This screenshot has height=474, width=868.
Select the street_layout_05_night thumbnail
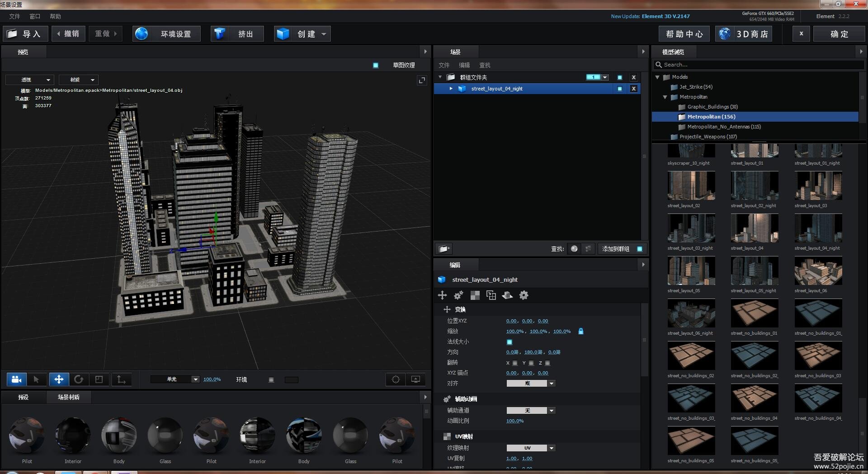pyautogui.click(x=754, y=270)
